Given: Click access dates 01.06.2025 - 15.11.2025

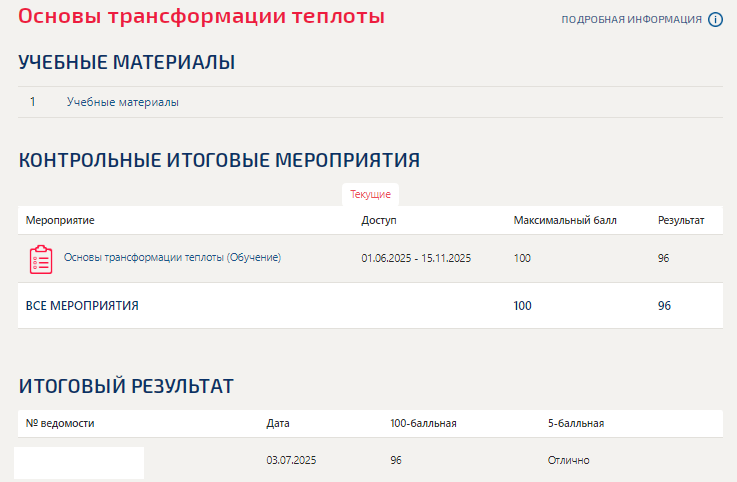Looking at the screenshot, I should click(x=416, y=258).
